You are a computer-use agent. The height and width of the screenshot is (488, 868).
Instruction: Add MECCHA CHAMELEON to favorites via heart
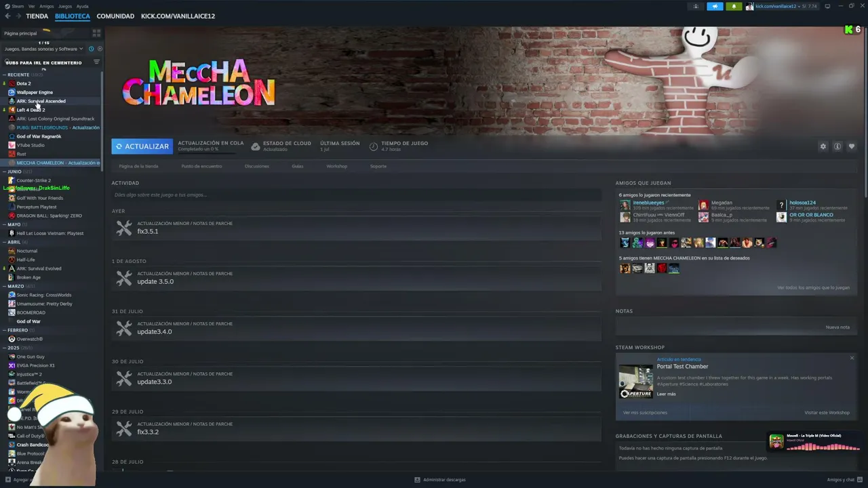[852, 146]
